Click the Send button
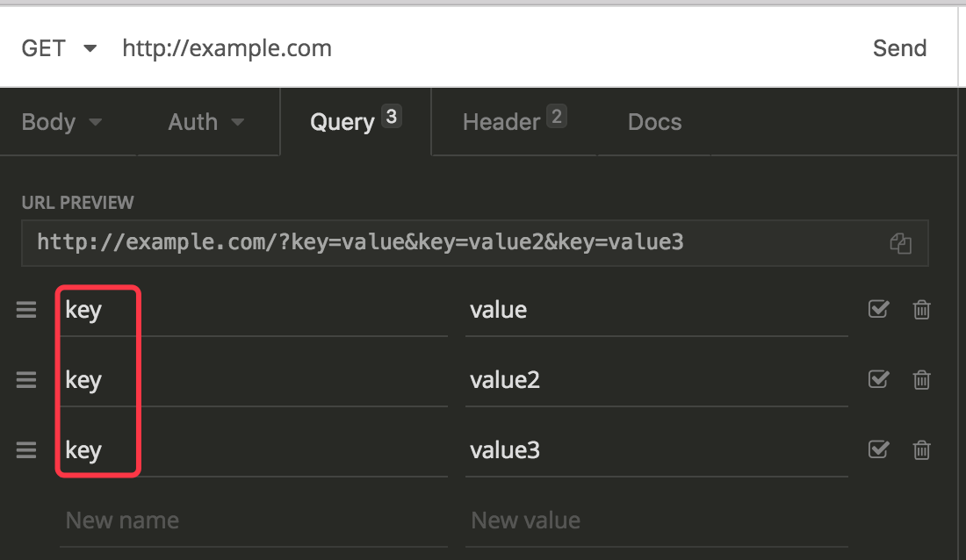This screenshot has height=560, width=966. tap(899, 48)
